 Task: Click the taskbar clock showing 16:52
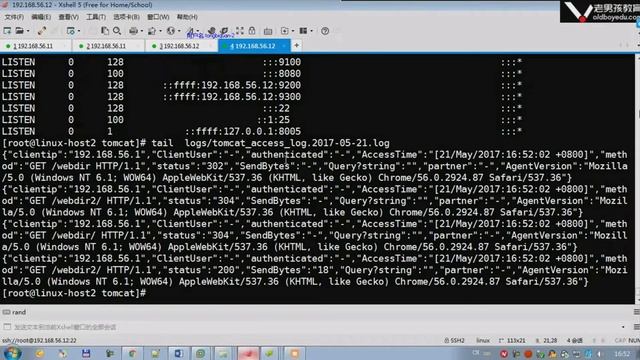pos(622,353)
